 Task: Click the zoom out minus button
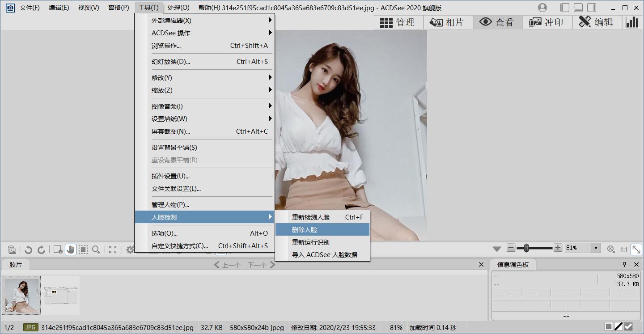511,248
